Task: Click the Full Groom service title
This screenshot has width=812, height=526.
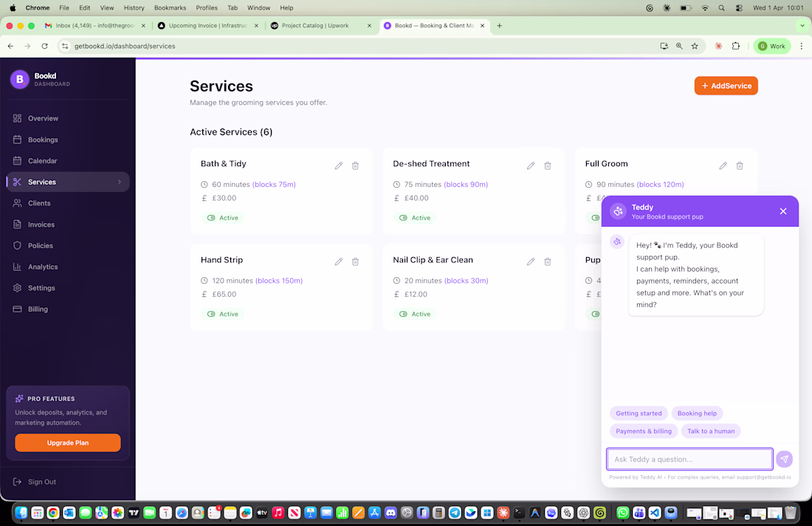Action: [x=606, y=164]
